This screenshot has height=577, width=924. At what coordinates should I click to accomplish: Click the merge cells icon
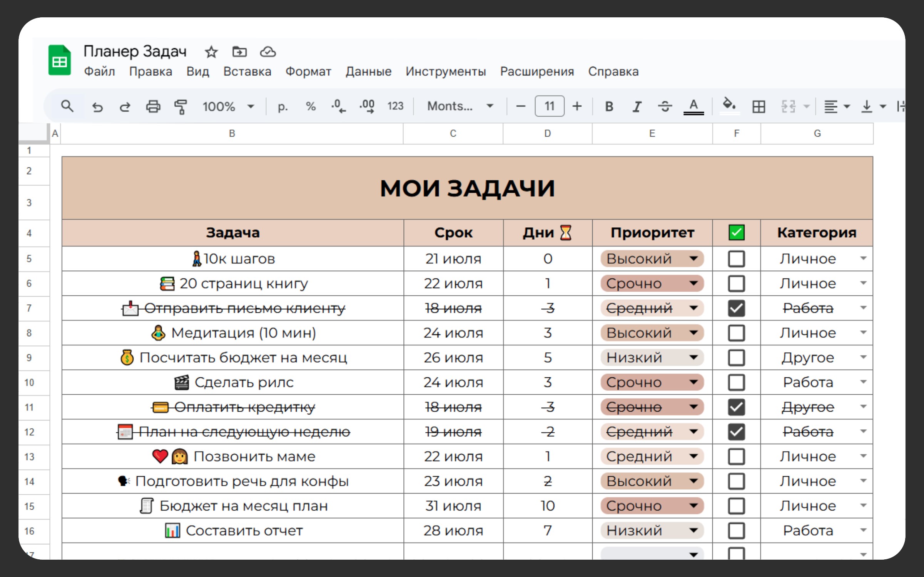pos(788,107)
